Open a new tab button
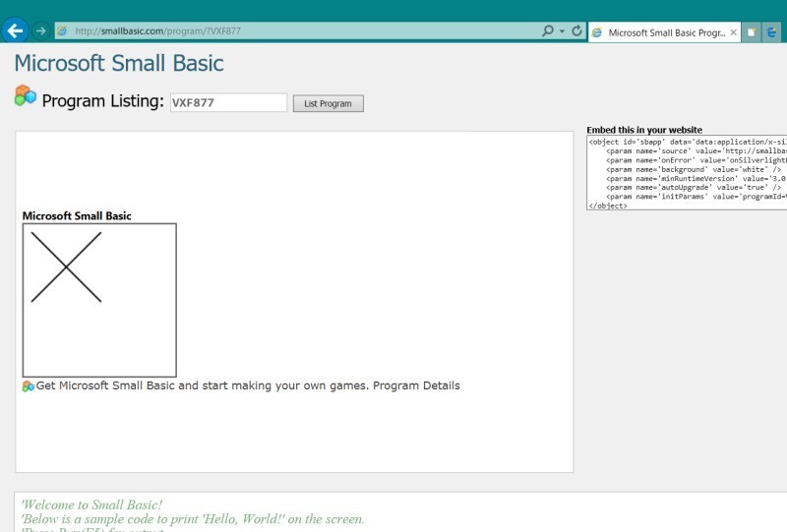This screenshot has width=787, height=532. [752, 32]
